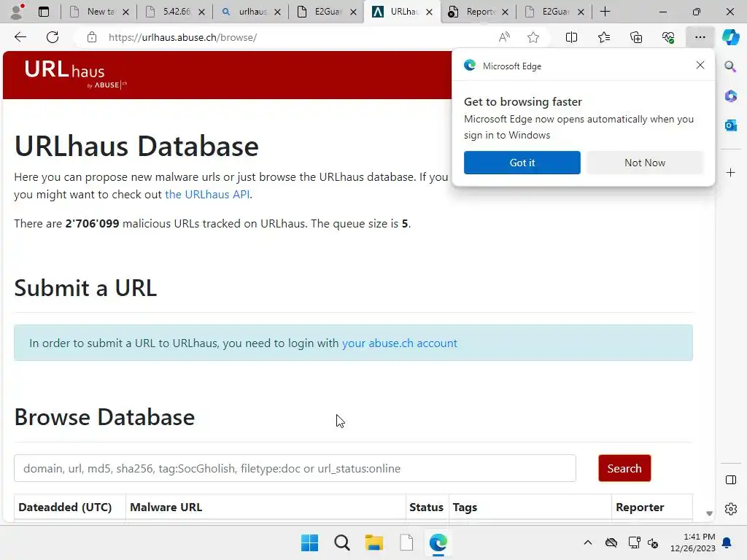Open the Microsoft 365 sidebar icon
The image size is (747, 560).
tap(730, 96)
